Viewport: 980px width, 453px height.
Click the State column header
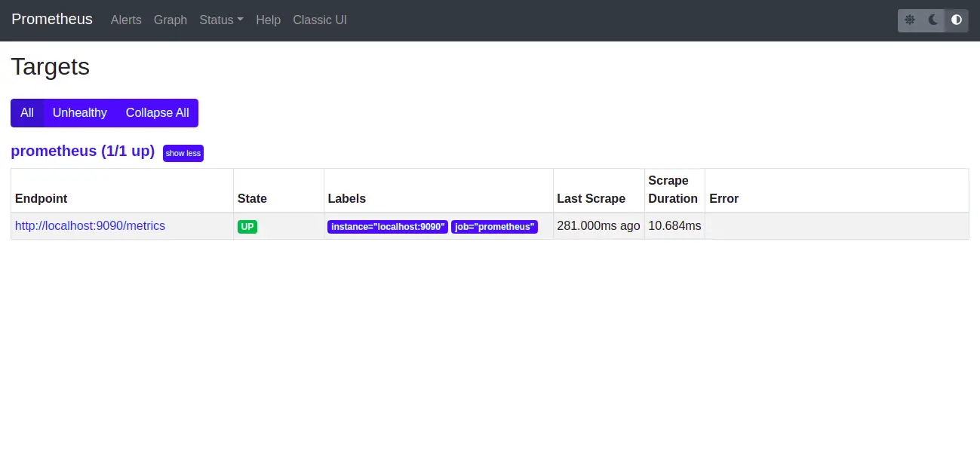point(278,191)
